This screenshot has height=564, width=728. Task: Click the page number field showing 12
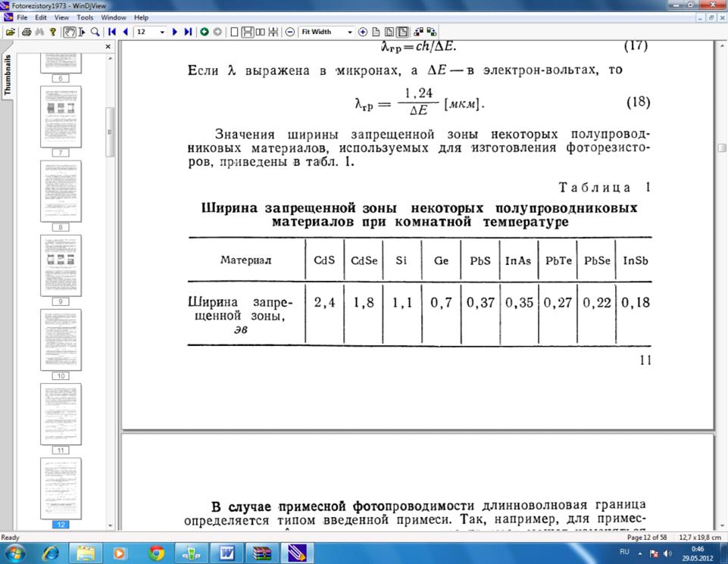point(145,32)
